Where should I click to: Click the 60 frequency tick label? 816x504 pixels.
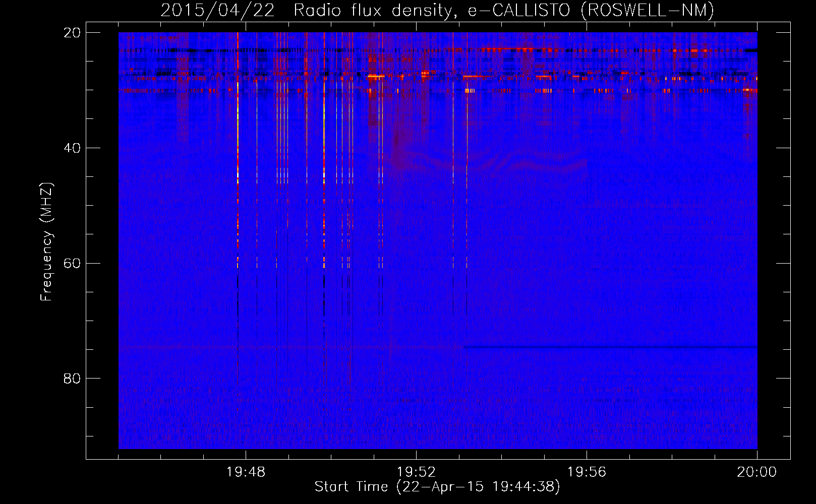coord(72,263)
